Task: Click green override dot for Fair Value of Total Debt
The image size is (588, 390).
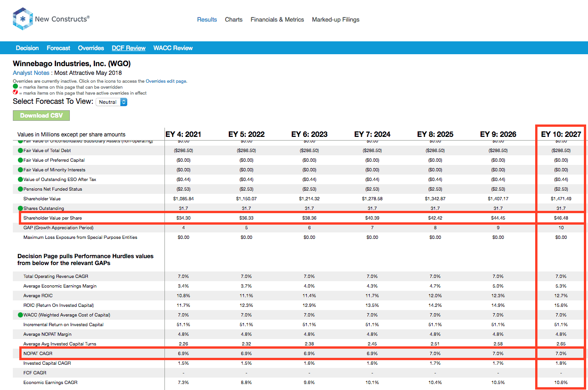Action: pos(21,151)
